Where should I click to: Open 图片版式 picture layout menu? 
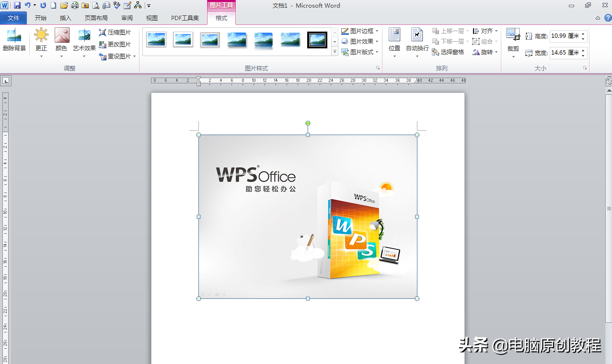click(x=360, y=52)
